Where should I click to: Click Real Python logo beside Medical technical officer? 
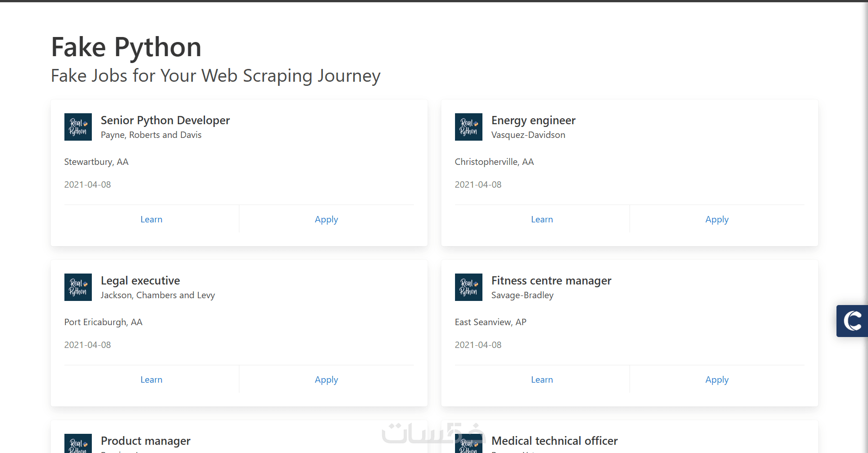click(469, 444)
